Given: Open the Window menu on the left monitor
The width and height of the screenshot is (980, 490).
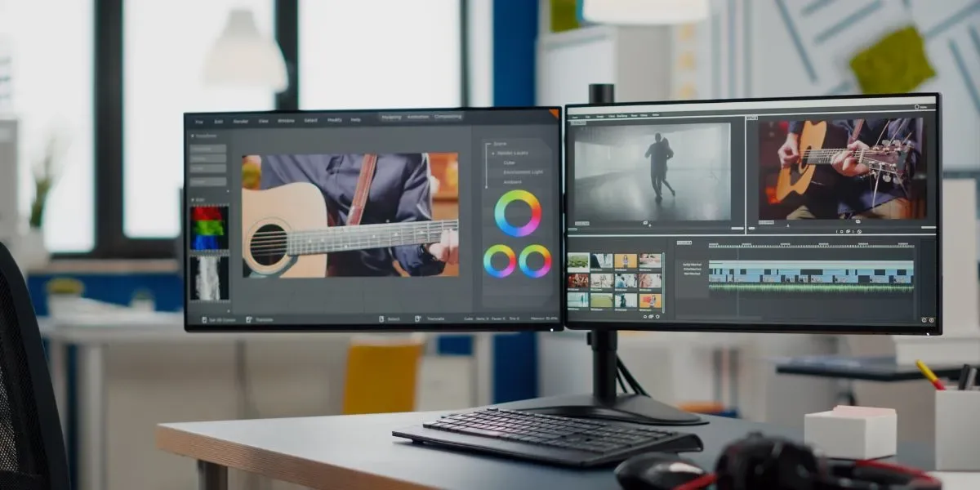Looking at the screenshot, I should [x=286, y=121].
